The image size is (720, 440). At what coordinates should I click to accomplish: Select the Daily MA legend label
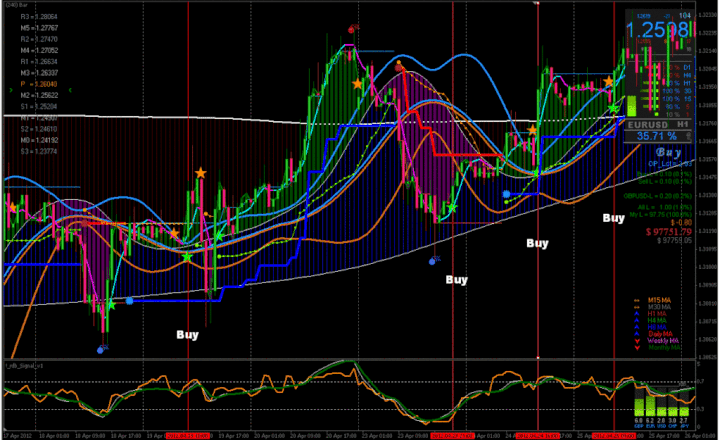[660, 334]
